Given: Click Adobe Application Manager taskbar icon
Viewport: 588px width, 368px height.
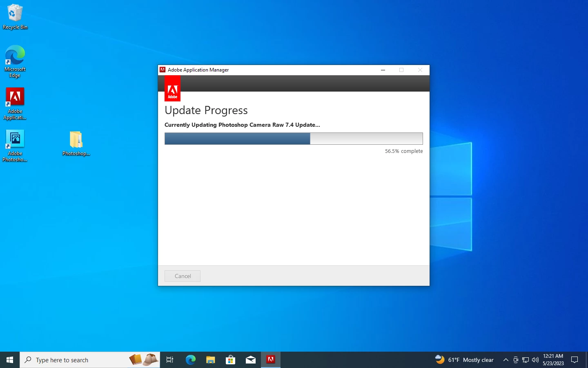Looking at the screenshot, I should point(271,360).
